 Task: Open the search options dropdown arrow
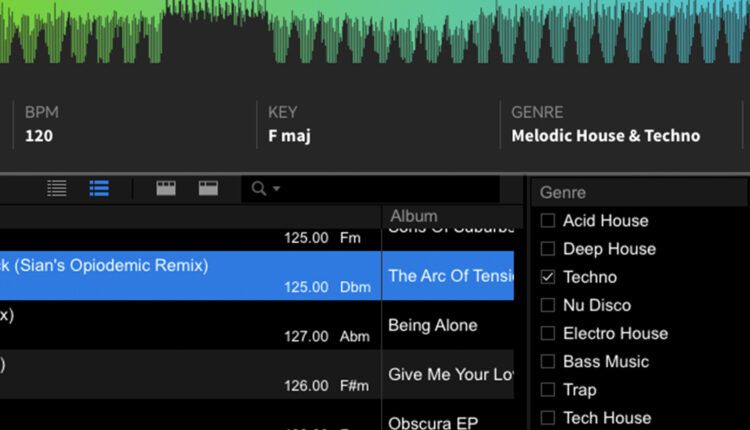click(276, 189)
